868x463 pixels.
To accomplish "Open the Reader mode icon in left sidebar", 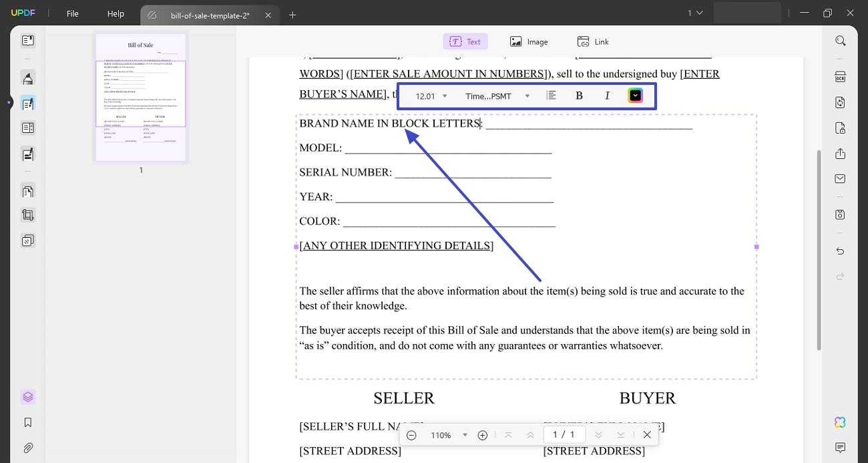I will [27, 41].
